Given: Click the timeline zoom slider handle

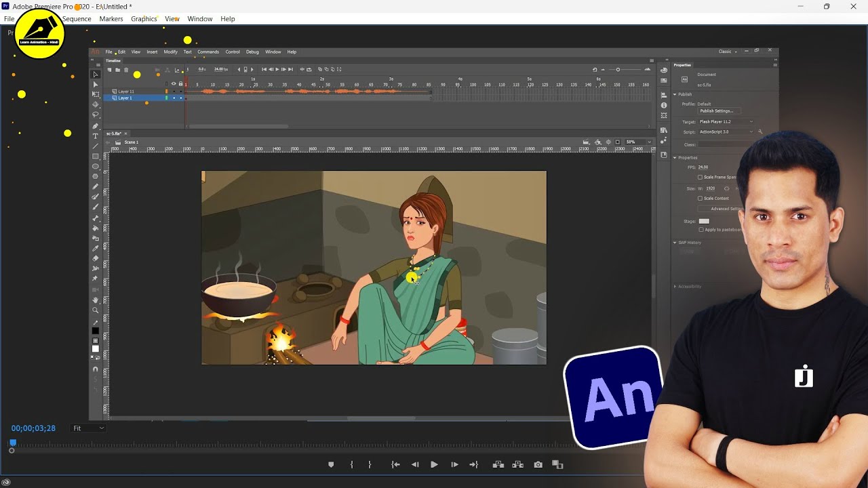Looking at the screenshot, I should (618, 69).
